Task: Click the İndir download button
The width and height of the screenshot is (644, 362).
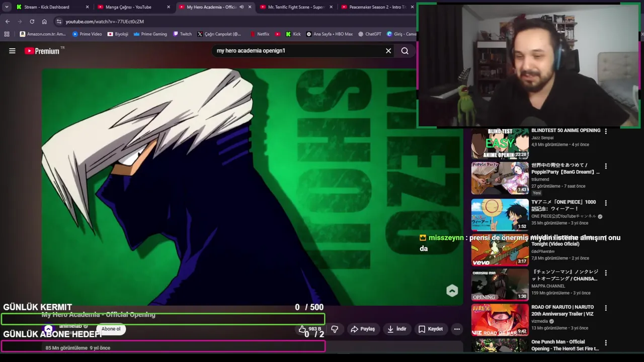Action: (396, 329)
